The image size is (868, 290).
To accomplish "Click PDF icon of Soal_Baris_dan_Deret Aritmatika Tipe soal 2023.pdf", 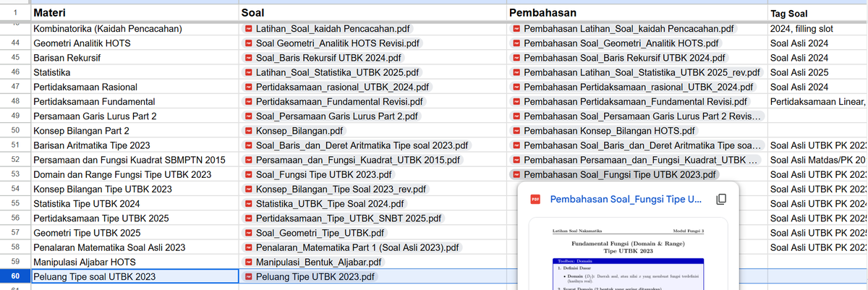I will click(x=248, y=145).
